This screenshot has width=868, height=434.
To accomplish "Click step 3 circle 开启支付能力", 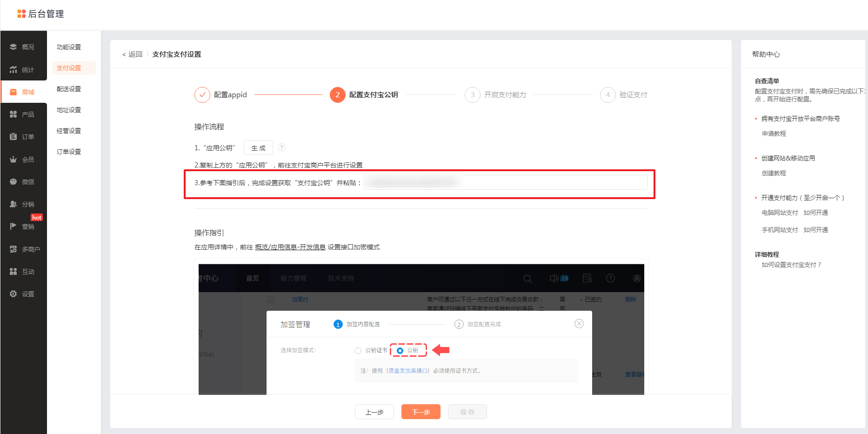I will coord(473,94).
